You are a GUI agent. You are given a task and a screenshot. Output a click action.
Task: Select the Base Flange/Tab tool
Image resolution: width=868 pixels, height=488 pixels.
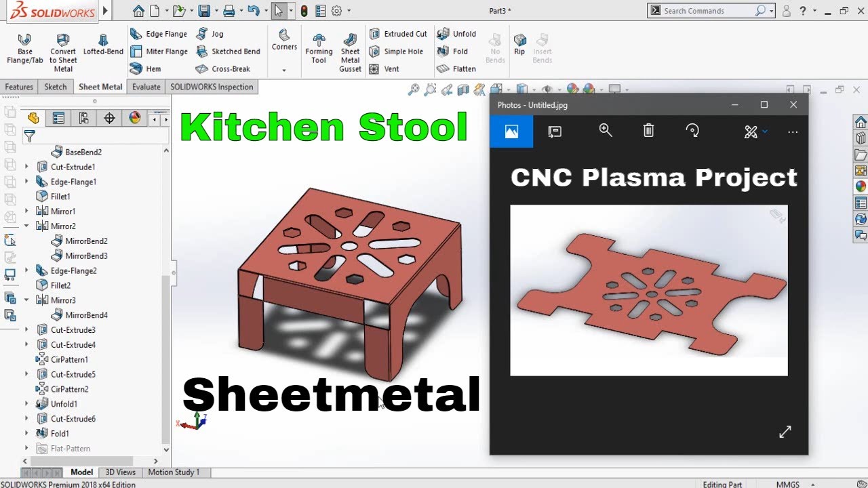[x=24, y=49]
